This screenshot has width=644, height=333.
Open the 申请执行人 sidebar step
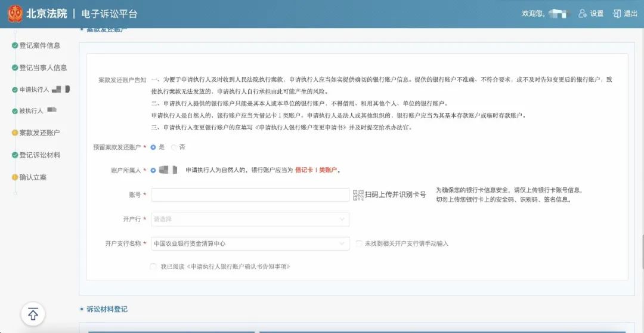pyautogui.click(x=34, y=90)
